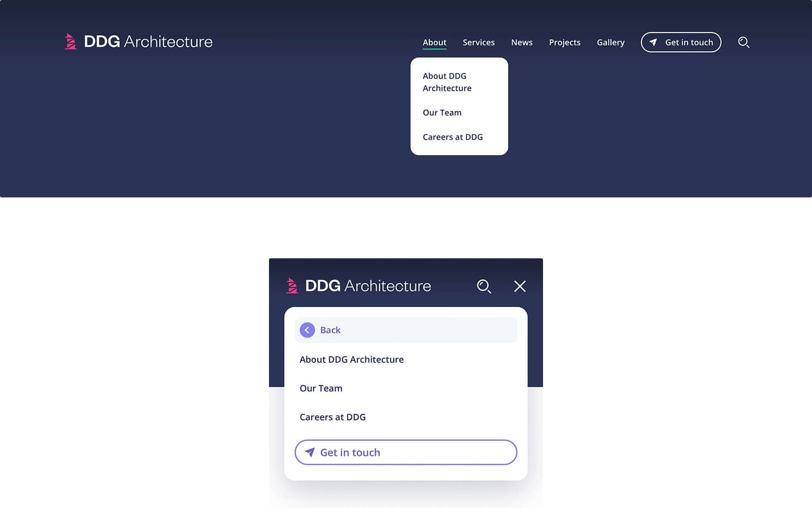Image resolution: width=812 pixels, height=508 pixels.
Task: Tap the mobile Get in touch button
Action: pos(405,452)
